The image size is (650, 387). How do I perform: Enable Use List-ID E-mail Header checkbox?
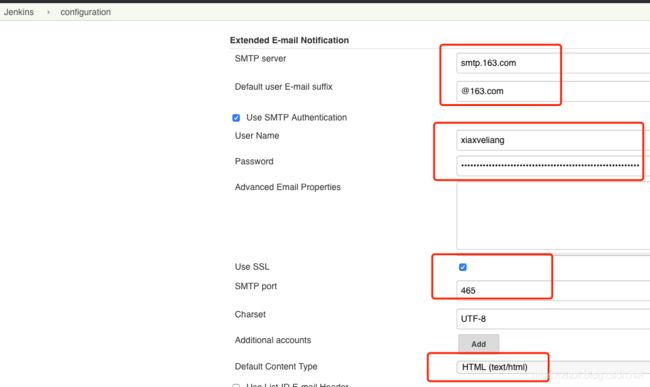click(236, 385)
